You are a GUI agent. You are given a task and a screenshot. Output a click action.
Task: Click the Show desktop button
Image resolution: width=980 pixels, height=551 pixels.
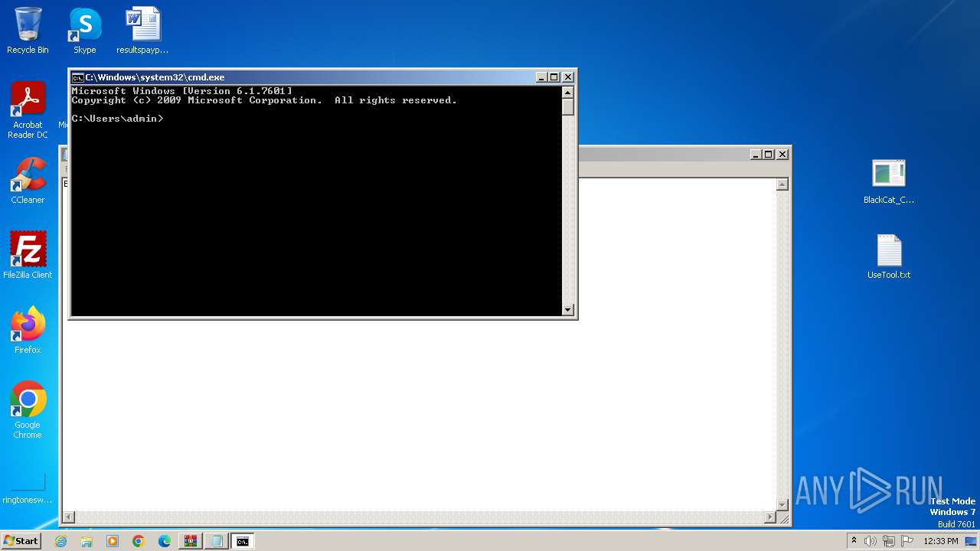(x=972, y=541)
